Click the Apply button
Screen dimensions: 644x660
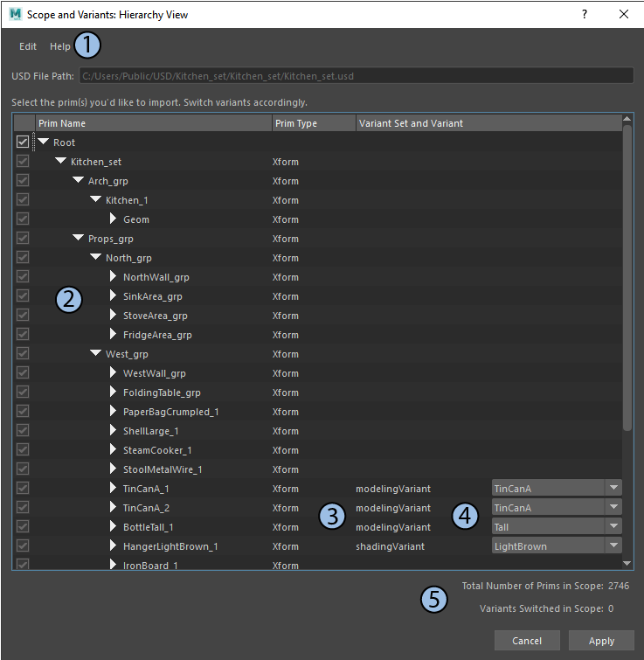point(601,641)
